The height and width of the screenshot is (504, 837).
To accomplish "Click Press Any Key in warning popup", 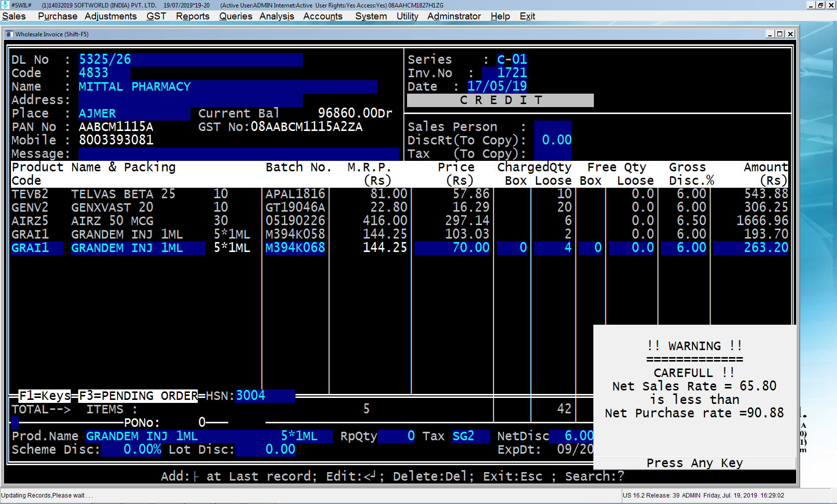I will (695, 463).
